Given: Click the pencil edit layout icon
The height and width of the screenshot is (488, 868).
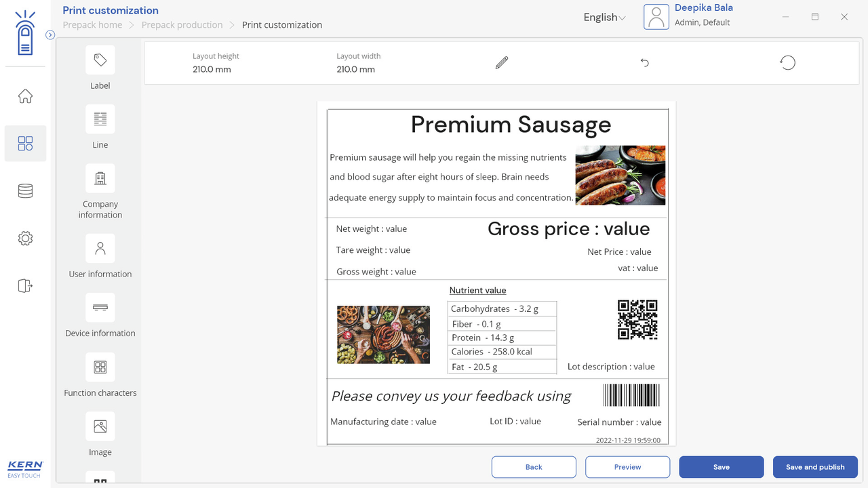Looking at the screenshot, I should [x=502, y=63].
